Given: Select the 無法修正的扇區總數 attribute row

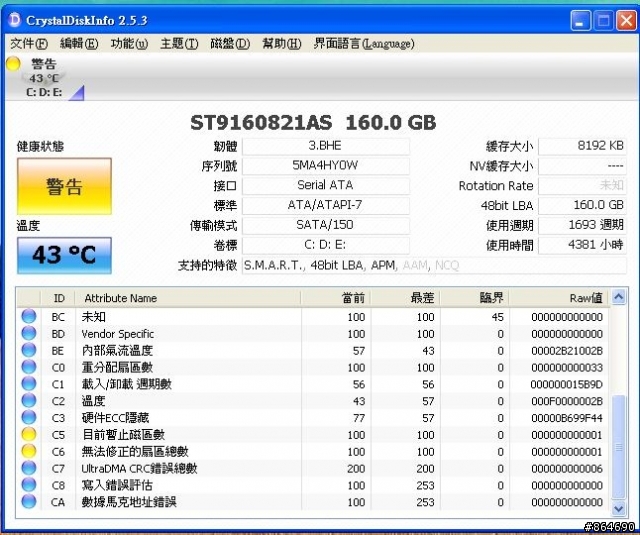Looking at the screenshot, I should 313,451.
